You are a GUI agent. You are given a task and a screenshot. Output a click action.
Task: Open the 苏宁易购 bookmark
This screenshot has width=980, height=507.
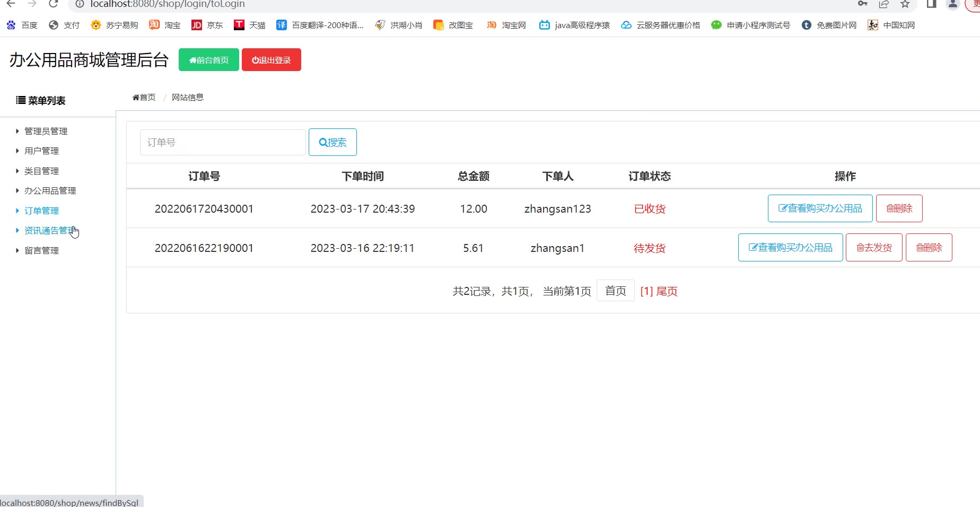click(x=114, y=25)
